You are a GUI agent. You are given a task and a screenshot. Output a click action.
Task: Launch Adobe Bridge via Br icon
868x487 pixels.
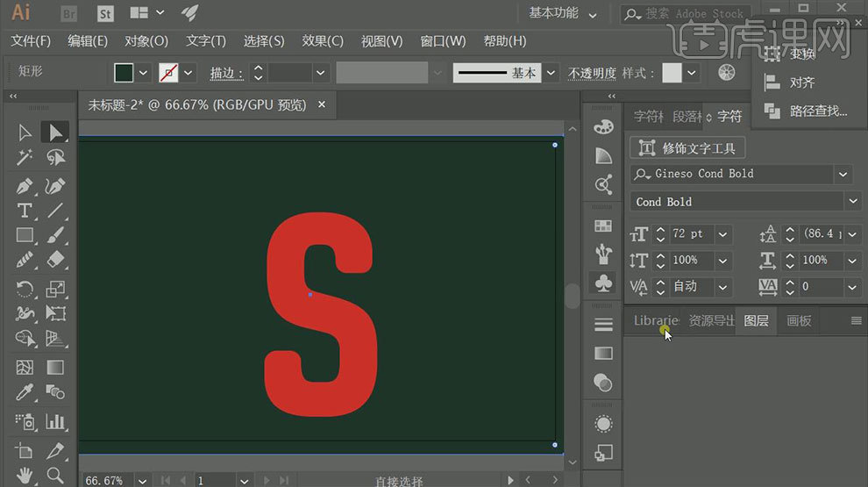tap(70, 13)
